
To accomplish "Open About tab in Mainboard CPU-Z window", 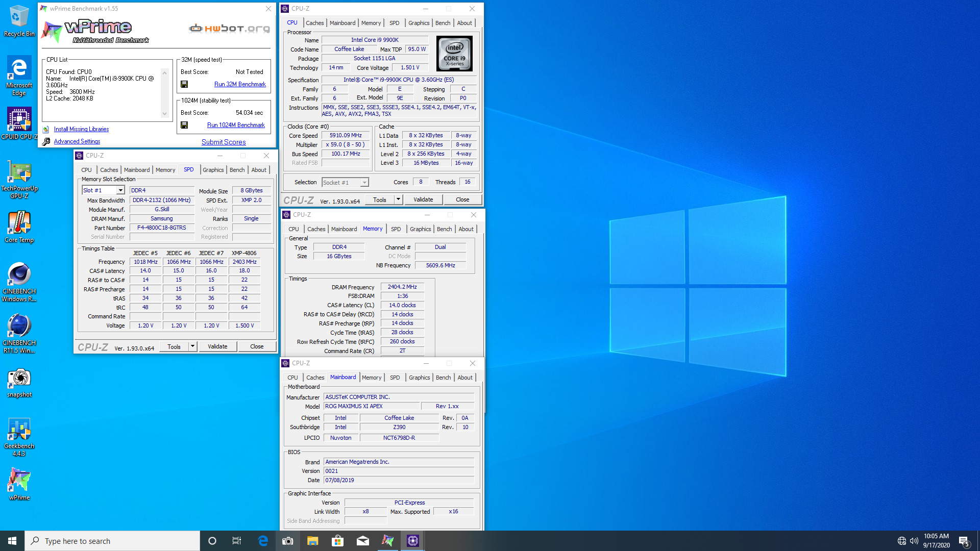I will [x=465, y=378].
